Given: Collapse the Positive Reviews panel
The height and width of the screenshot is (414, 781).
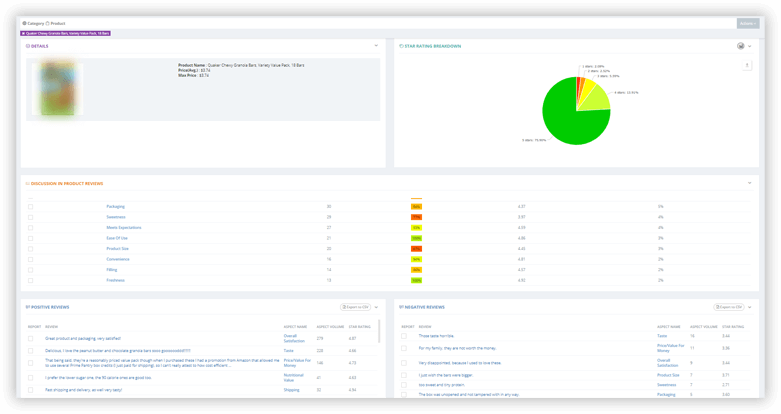Looking at the screenshot, I should point(377,307).
